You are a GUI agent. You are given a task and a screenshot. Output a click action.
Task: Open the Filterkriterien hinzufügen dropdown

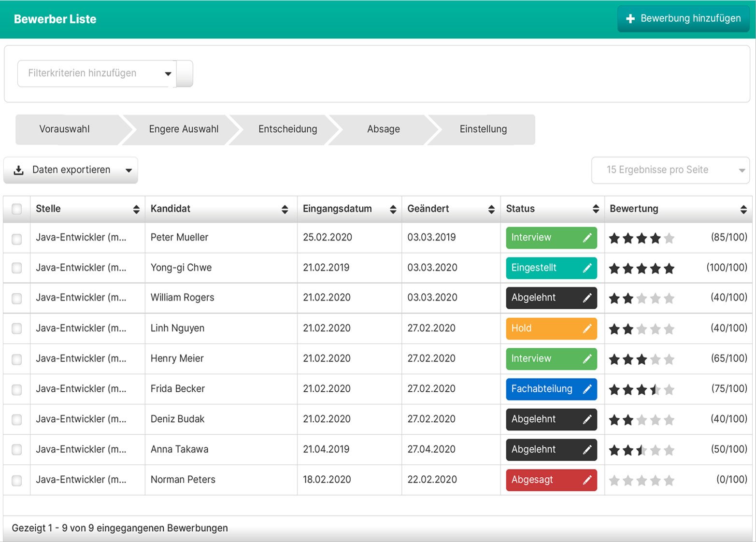[x=97, y=73]
